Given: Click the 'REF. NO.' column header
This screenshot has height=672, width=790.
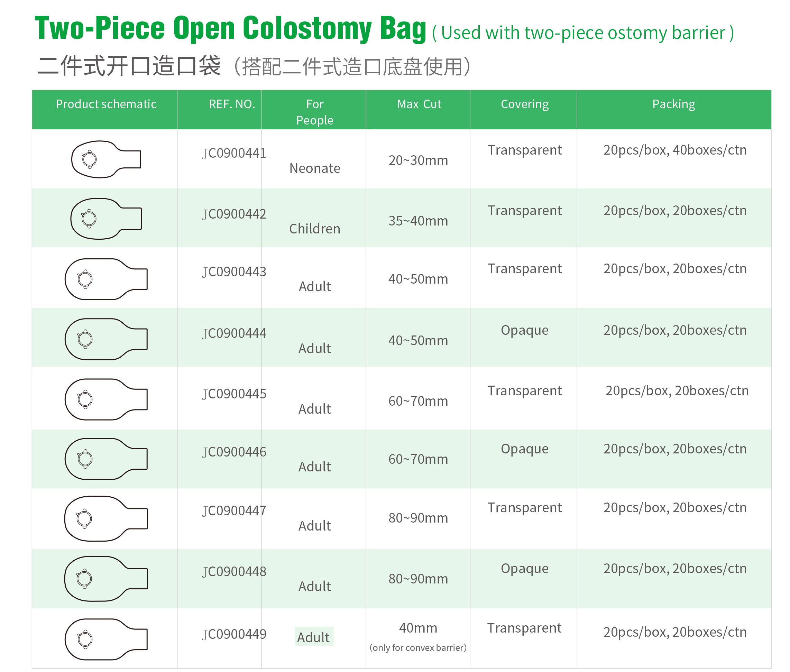Looking at the screenshot, I should pyautogui.click(x=232, y=104).
